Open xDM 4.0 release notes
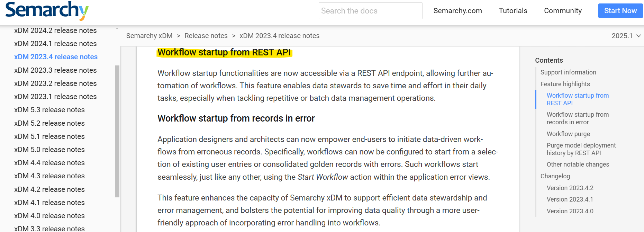644x232 pixels. tap(49, 216)
